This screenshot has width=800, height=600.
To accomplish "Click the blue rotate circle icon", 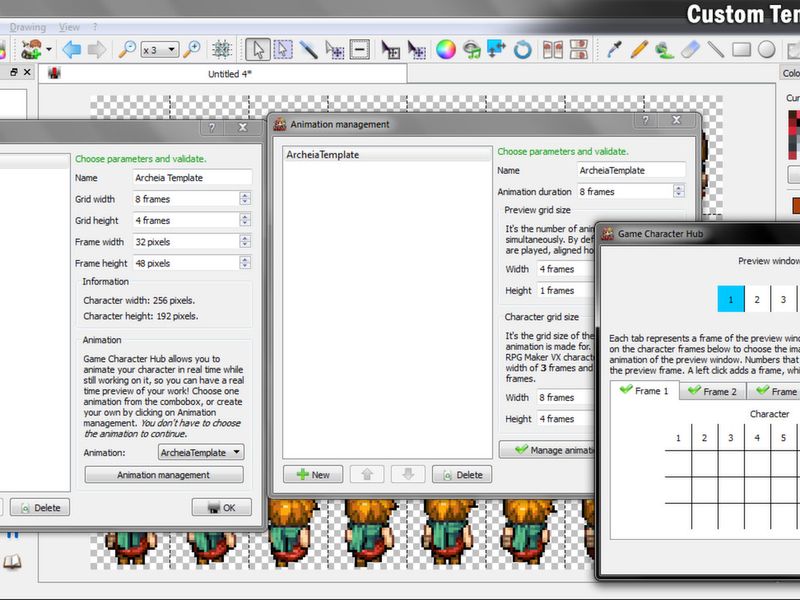I will coord(522,50).
